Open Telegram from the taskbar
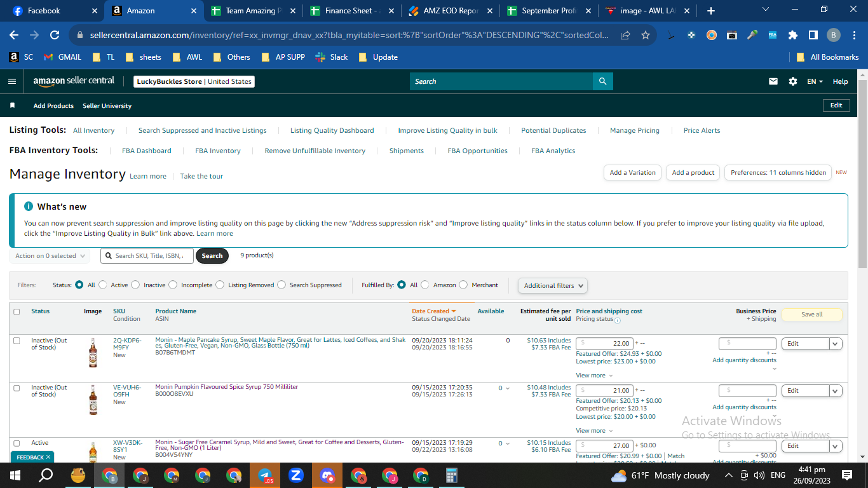Screen dimensions: 868x488 (265, 475)
